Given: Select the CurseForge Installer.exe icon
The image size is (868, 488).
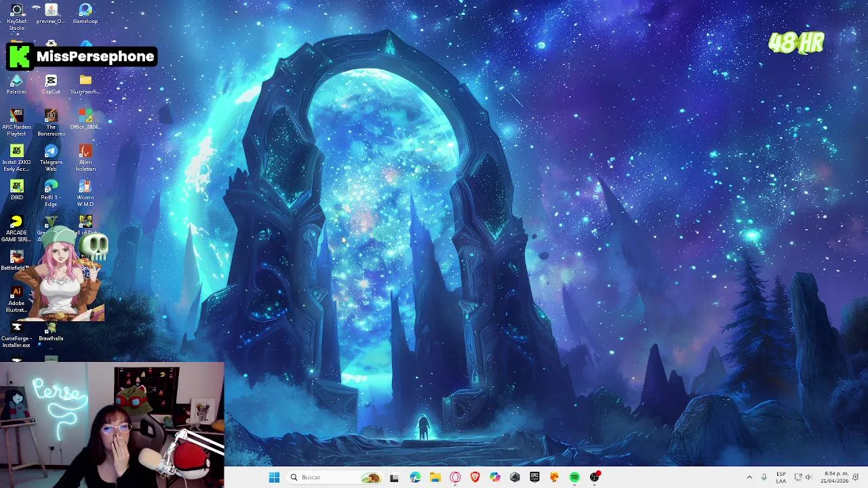Looking at the screenshot, I should coord(16,334).
